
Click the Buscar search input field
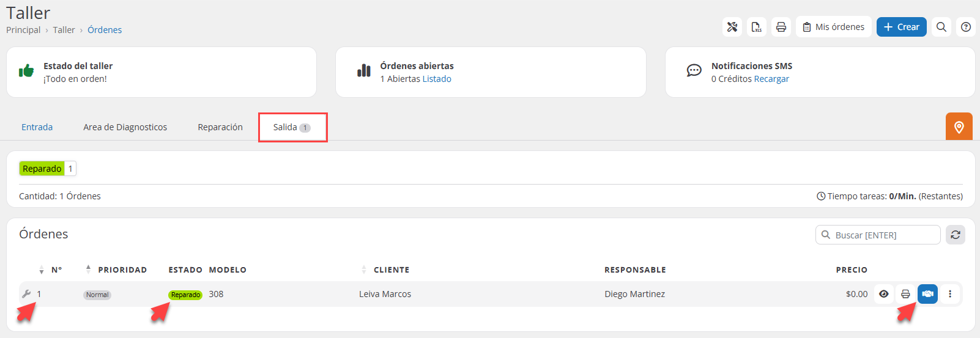coord(884,235)
